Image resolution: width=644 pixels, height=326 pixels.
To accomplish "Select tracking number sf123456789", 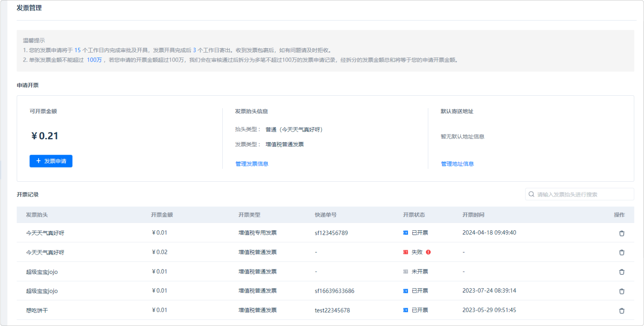I will pos(331,233).
